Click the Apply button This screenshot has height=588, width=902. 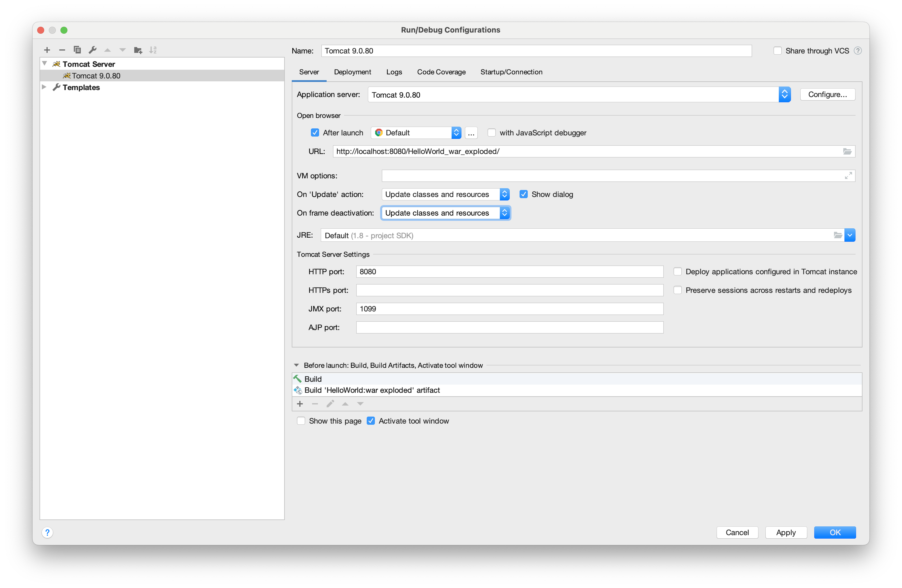tap(786, 533)
